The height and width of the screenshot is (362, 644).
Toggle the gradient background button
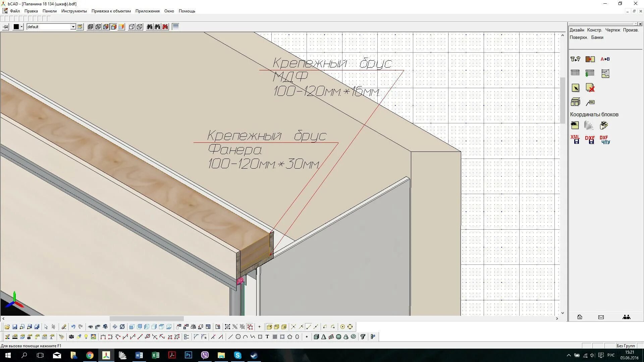[175, 27]
